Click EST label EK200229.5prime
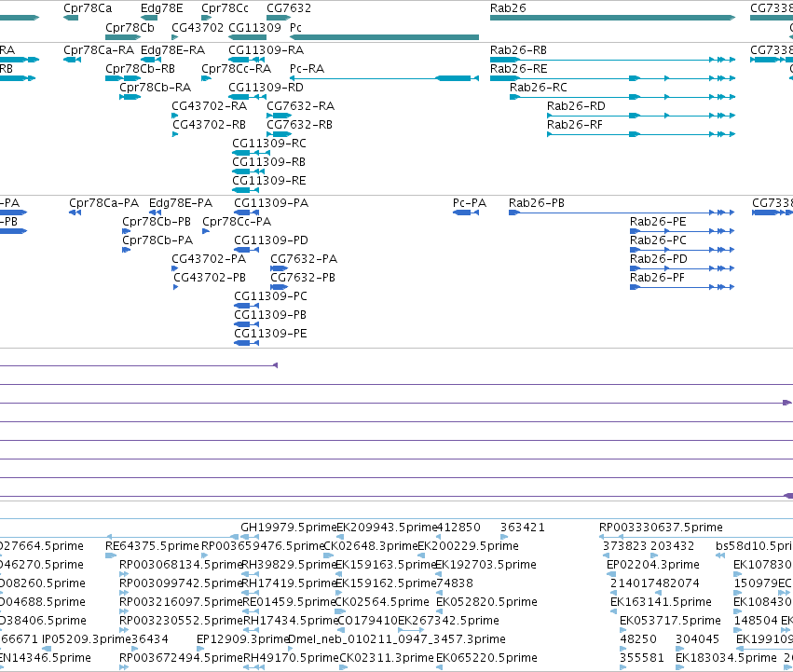Viewport: 793px width, 672px height. 468,546
